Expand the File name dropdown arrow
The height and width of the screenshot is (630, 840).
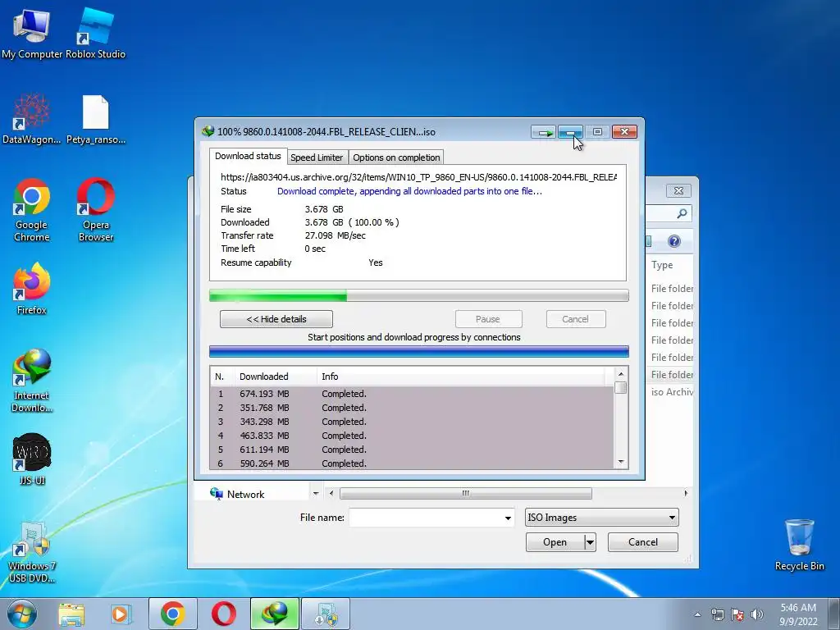pos(507,518)
